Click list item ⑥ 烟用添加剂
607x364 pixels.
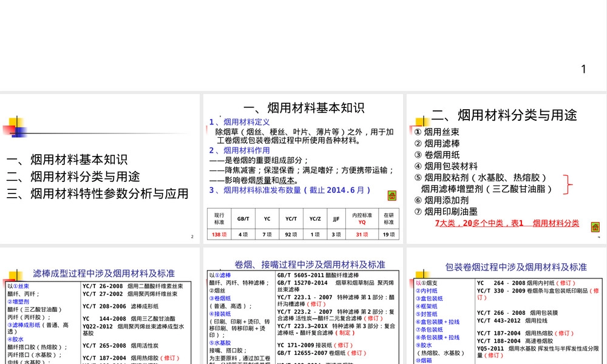tap(441, 200)
